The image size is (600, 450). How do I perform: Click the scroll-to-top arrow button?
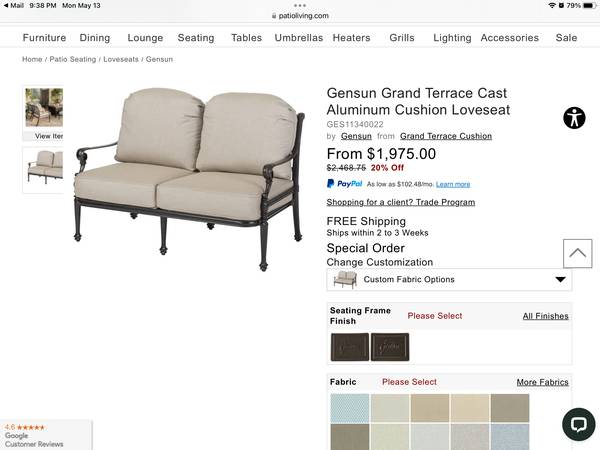point(577,253)
